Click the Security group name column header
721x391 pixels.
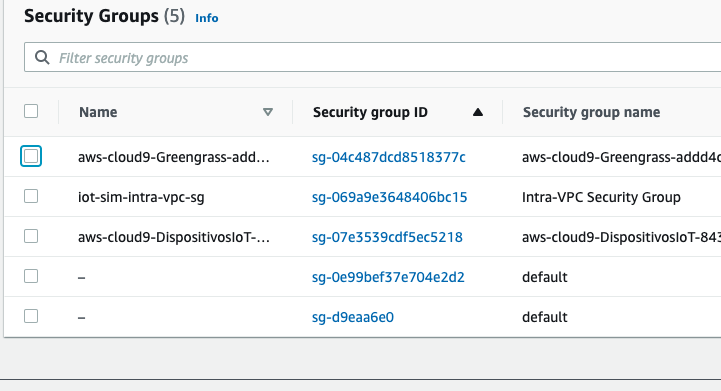(x=591, y=112)
